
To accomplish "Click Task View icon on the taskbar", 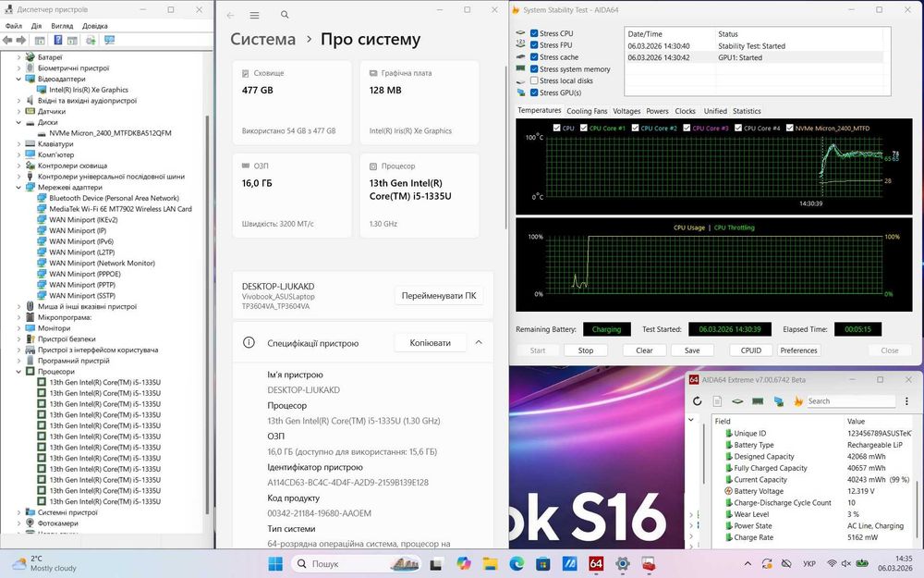I will point(436,564).
